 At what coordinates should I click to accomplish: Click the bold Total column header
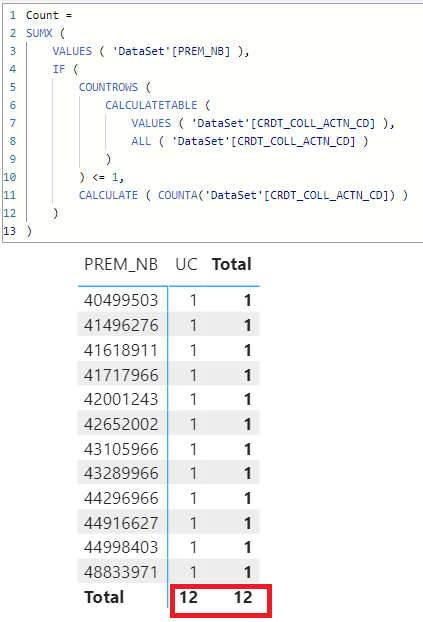[232, 264]
